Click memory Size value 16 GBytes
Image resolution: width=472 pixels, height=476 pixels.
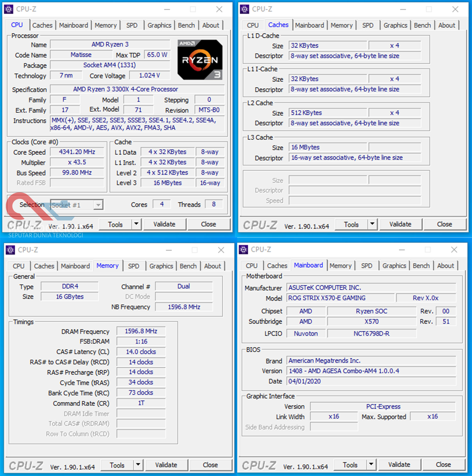click(70, 297)
